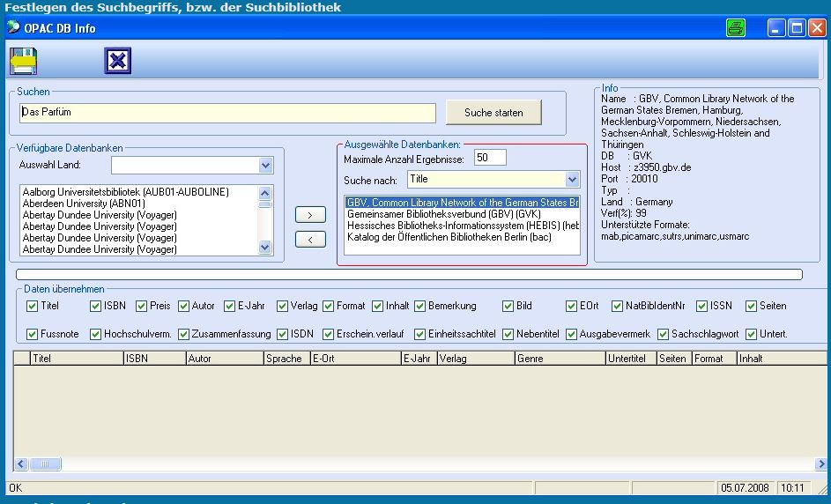Screen dimensions: 831x504
Task: Remove database using left arrow button
Action: [310, 240]
